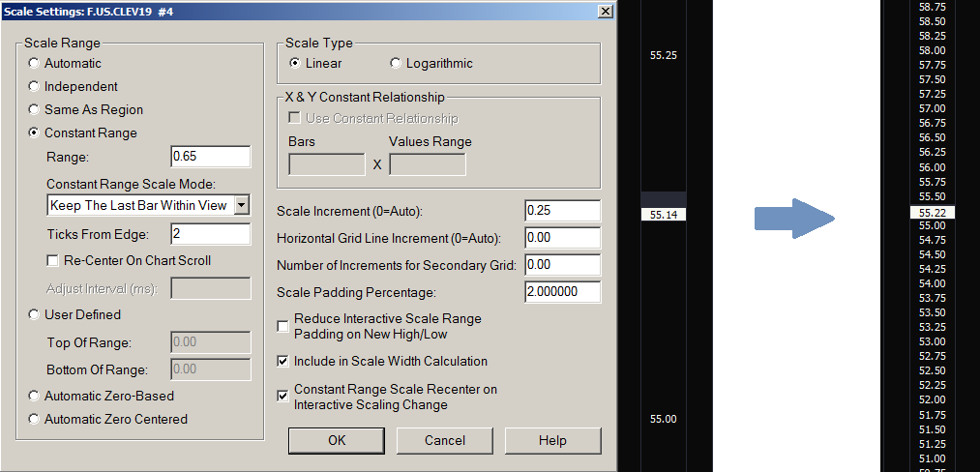Choose the Independent scale range
Viewport: 980px width, 472px height.
click(35, 87)
